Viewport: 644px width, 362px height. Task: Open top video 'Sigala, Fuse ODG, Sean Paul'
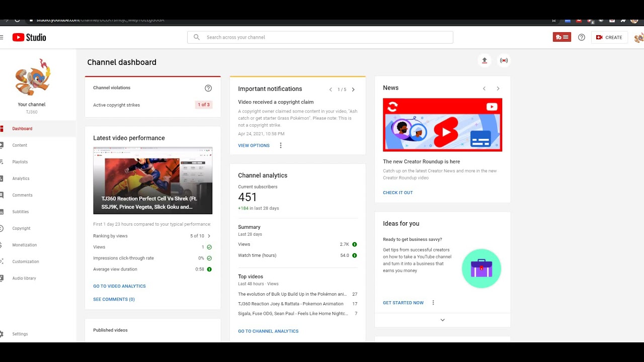[293, 313]
